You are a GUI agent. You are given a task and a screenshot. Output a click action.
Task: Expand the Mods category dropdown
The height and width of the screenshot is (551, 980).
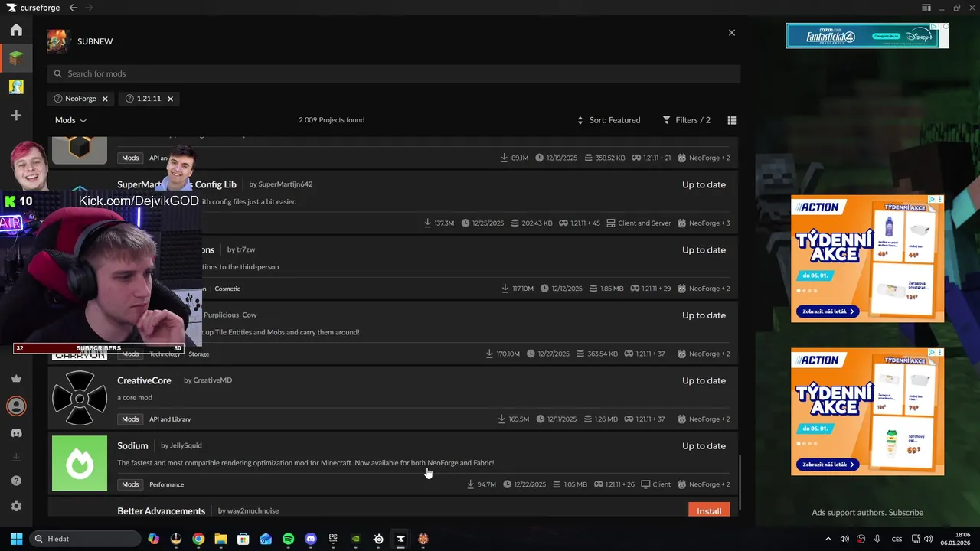click(70, 120)
